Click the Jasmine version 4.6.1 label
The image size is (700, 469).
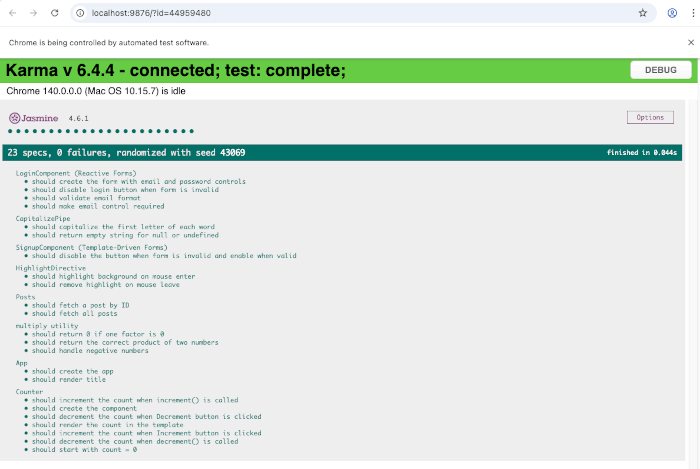click(79, 119)
